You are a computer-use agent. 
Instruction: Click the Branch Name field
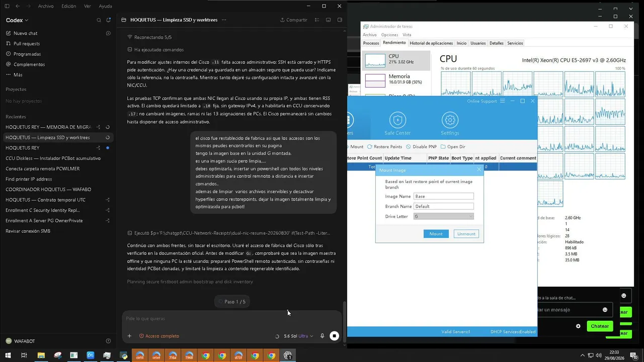point(443,206)
